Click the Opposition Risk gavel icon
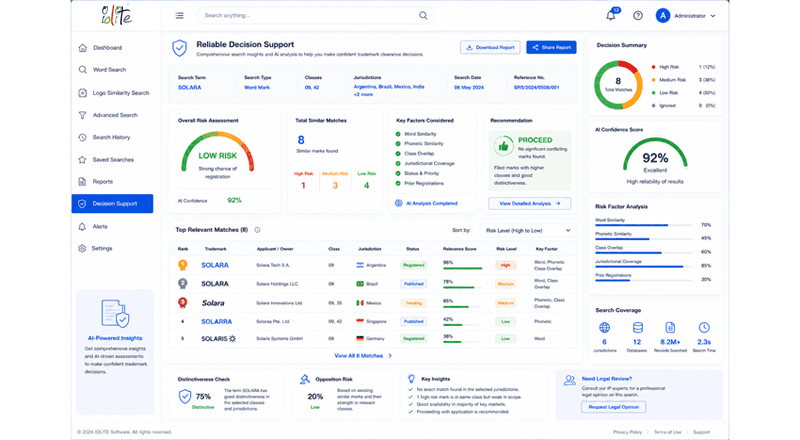 (305, 379)
